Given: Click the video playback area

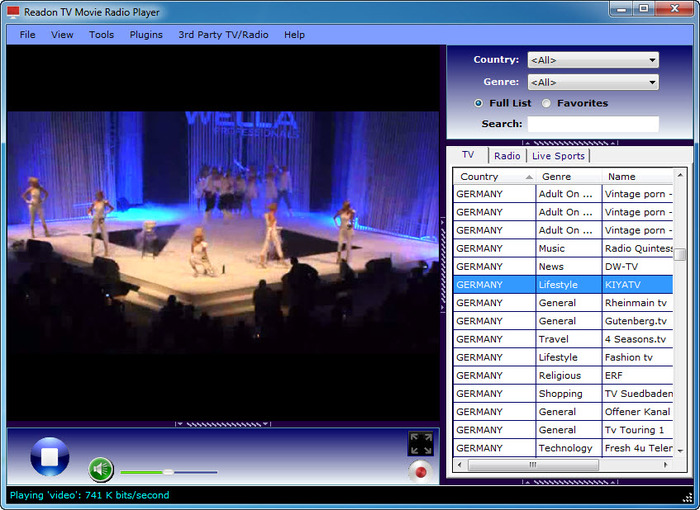Looking at the screenshot, I should pyautogui.click(x=223, y=233).
